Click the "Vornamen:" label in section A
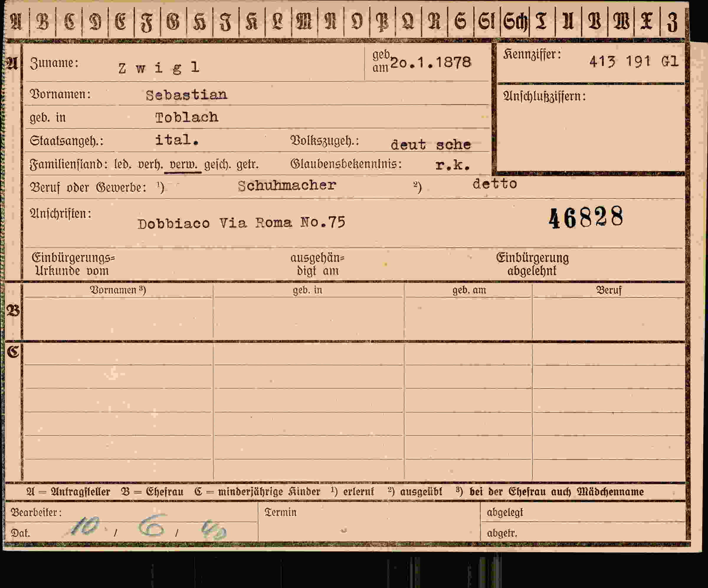 pos(60,94)
